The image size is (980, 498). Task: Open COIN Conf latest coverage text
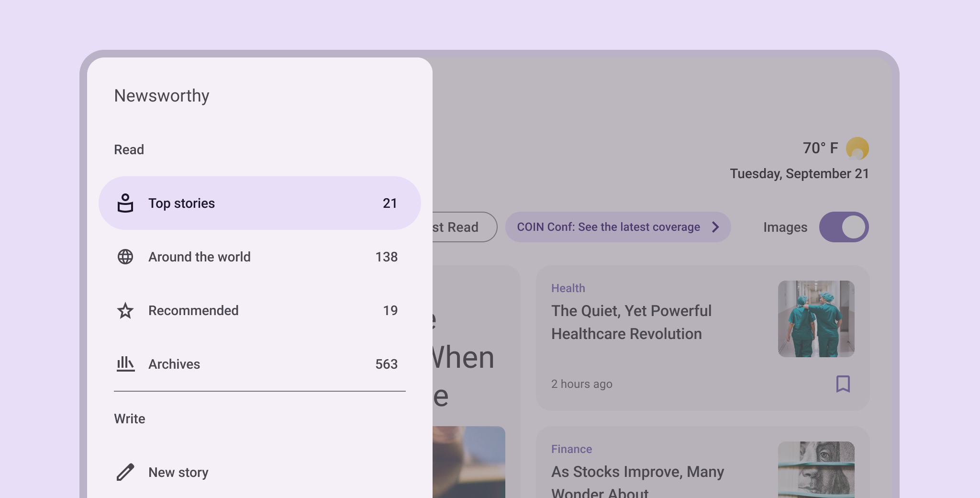[x=608, y=227]
